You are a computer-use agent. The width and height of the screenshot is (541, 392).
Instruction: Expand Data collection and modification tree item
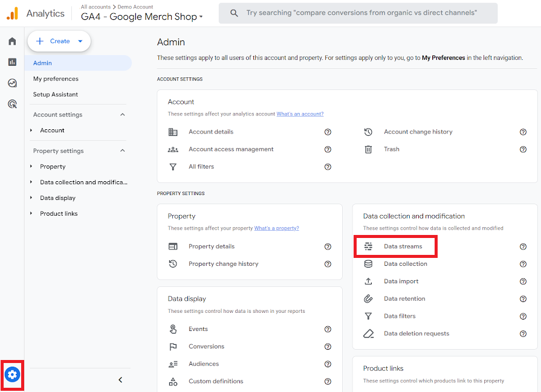[x=31, y=182]
